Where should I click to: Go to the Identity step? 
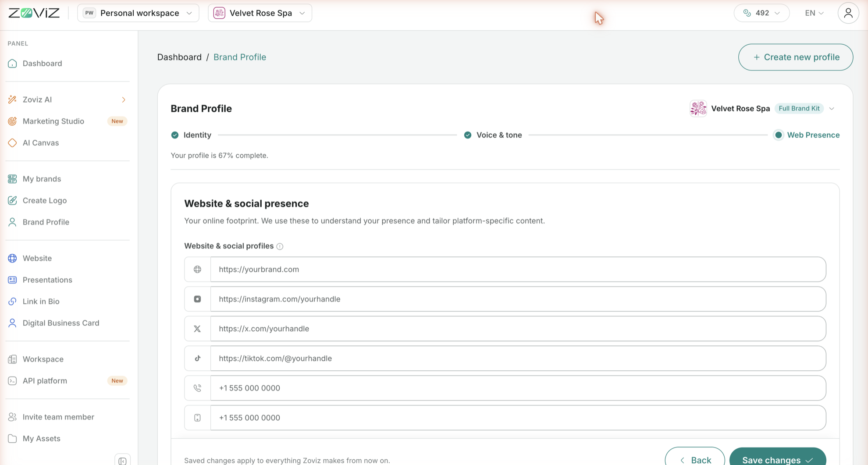(191, 135)
